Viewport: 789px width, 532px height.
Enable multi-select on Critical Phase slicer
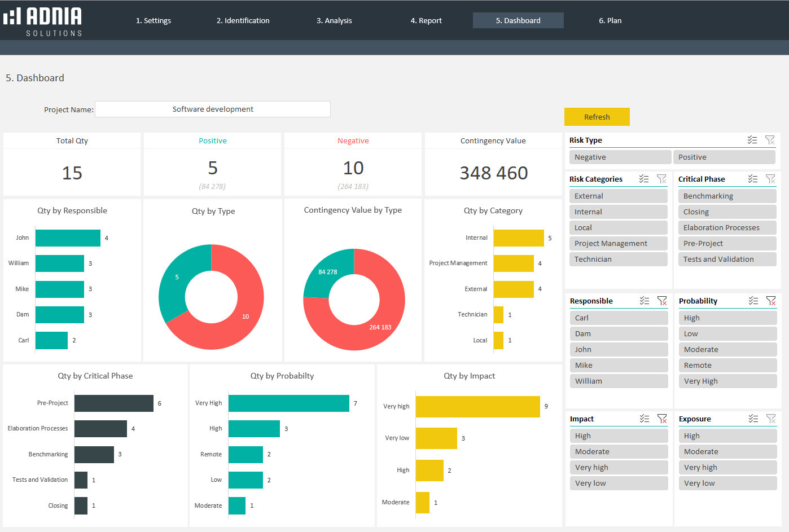(752, 179)
